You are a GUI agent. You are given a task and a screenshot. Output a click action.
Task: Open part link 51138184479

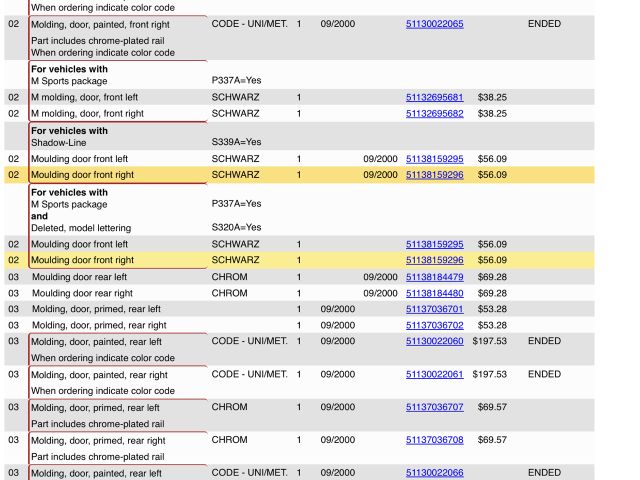click(434, 277)
